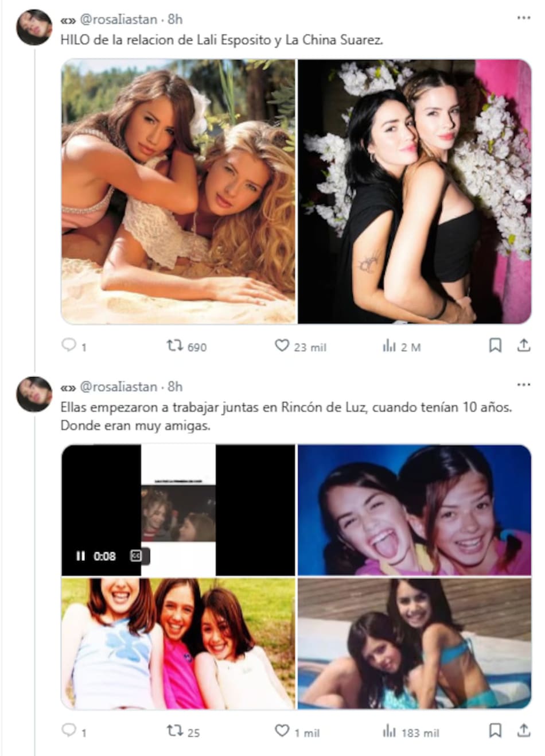Bookmark the HILO thread tweet

tap(495, 345)
